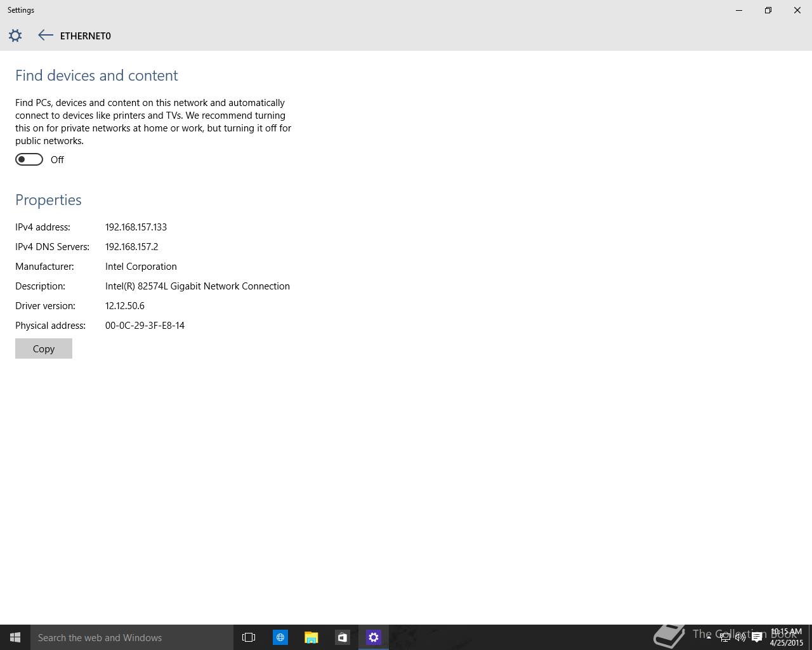This screenshot has width=812, height=650.
Task: Open File Explorer from the taskbar
Action: click(x=311, y=637)
